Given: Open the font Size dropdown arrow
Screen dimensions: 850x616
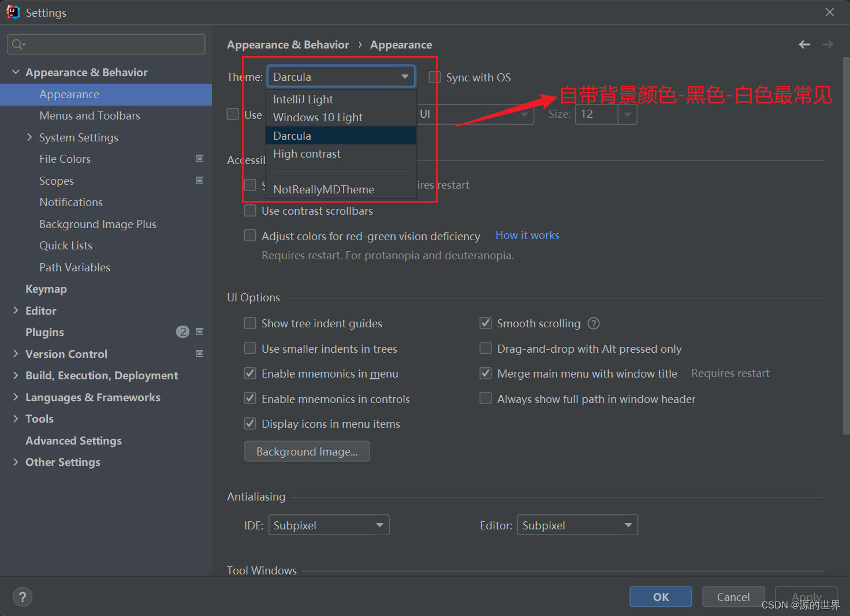Looking at the screenshot, I should [628, 114].
